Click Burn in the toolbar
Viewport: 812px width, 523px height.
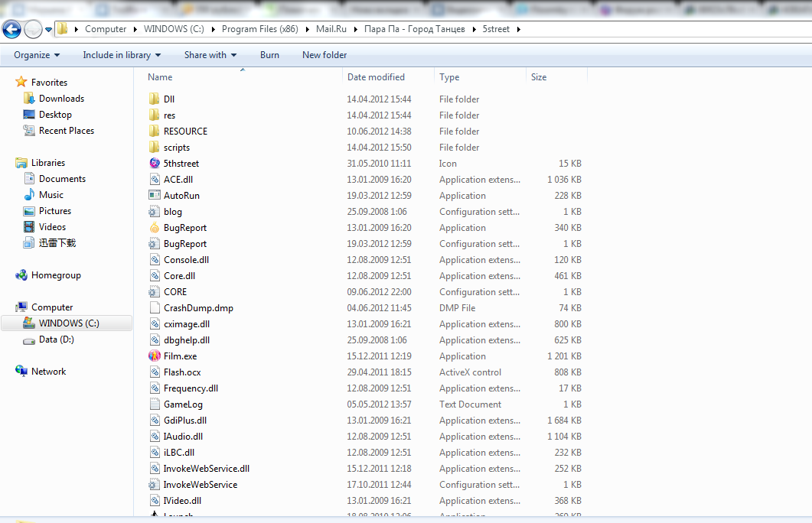269,55
